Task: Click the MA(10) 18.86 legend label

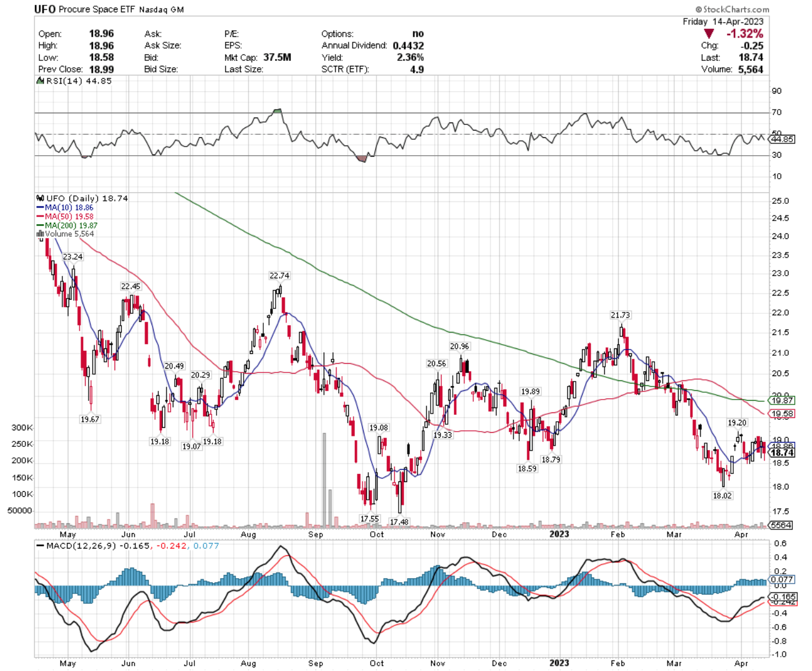Action: pyautogui.click(x=69, y=208)
